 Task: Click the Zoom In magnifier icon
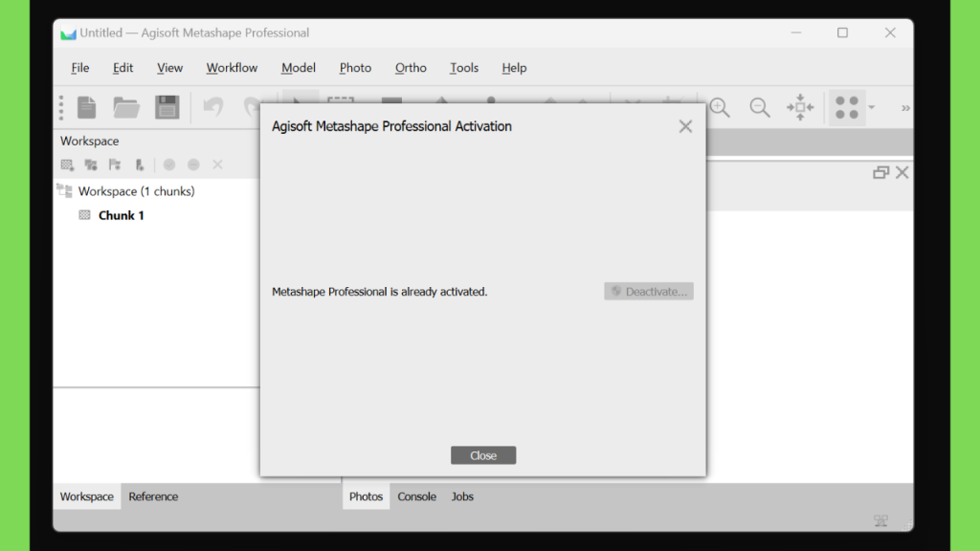coord(720,107)
